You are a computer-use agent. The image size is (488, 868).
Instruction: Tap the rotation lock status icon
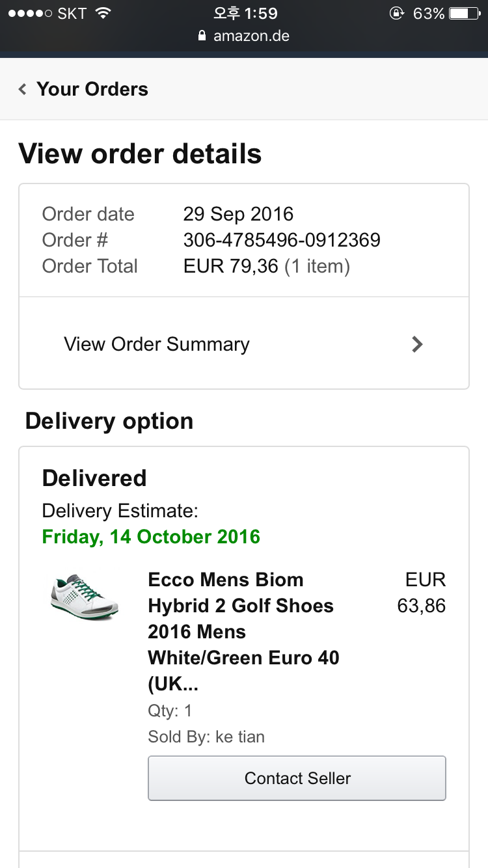396,13
